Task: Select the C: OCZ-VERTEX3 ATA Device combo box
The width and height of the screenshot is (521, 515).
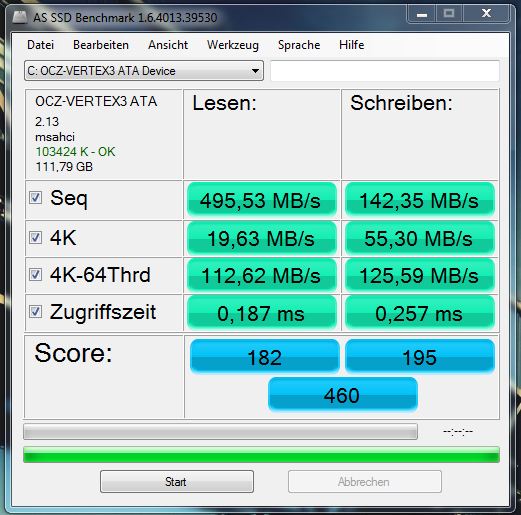Action: coord(144,71)
